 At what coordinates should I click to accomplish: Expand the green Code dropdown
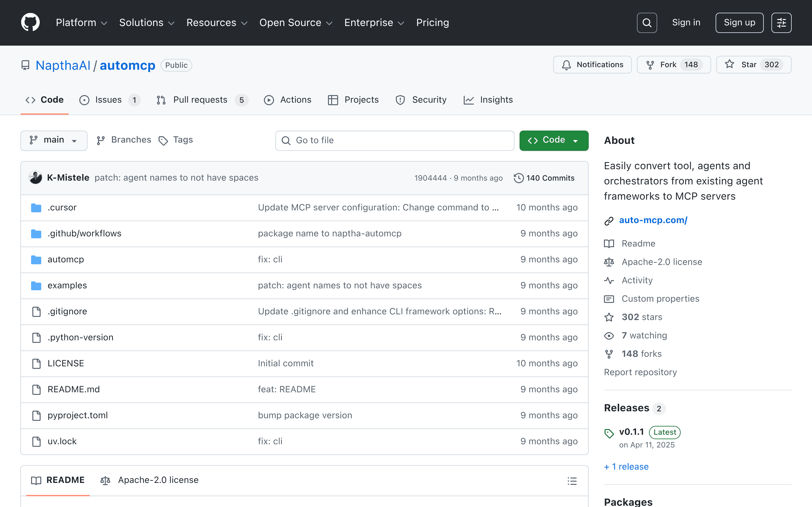[x=553, y=140]
